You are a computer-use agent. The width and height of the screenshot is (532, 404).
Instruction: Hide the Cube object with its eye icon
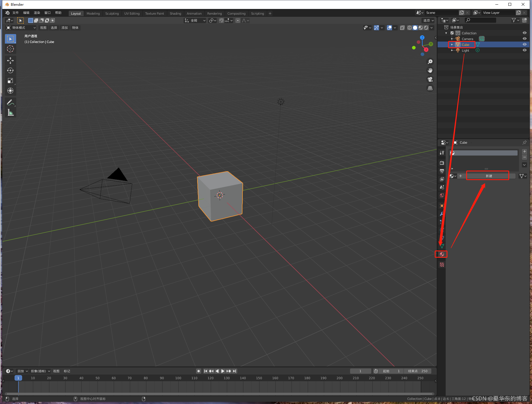coord(524,44)
